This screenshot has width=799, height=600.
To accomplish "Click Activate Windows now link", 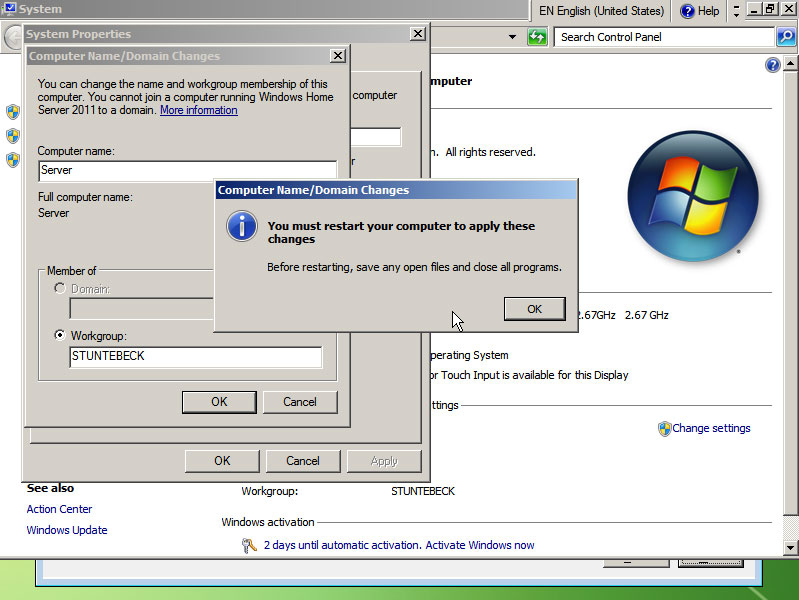I will click(480, 545).
